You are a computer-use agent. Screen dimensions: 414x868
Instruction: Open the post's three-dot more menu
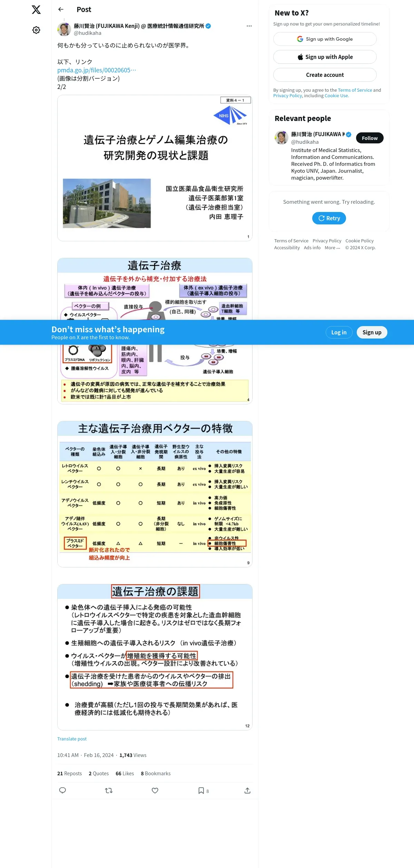click(x=249, y=26)
